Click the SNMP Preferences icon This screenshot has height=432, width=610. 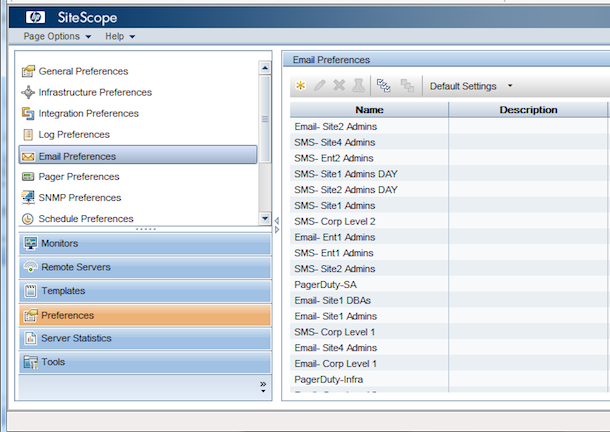[28, 198]
